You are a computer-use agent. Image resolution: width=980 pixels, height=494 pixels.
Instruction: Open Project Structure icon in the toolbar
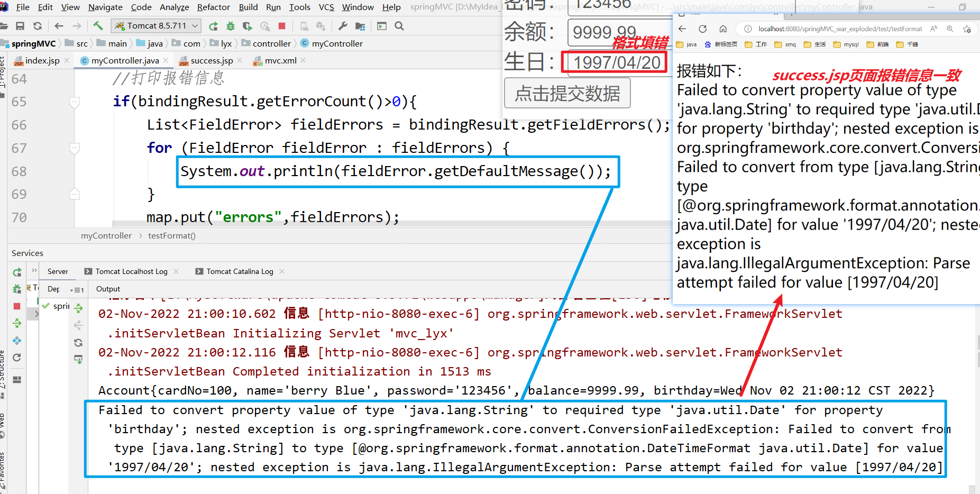pos(360,26)
